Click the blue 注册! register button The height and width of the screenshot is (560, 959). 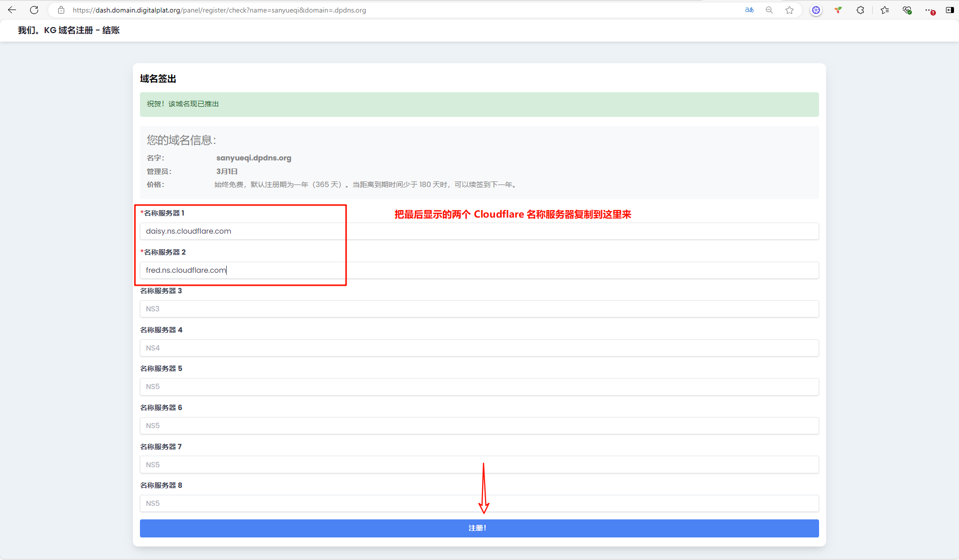[479, 528]
